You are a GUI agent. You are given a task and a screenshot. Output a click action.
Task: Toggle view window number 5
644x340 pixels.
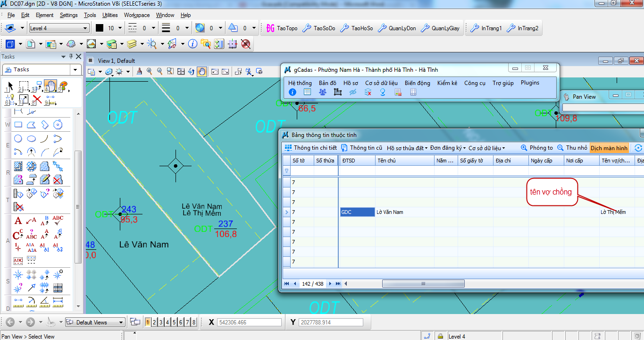point(174,323)
